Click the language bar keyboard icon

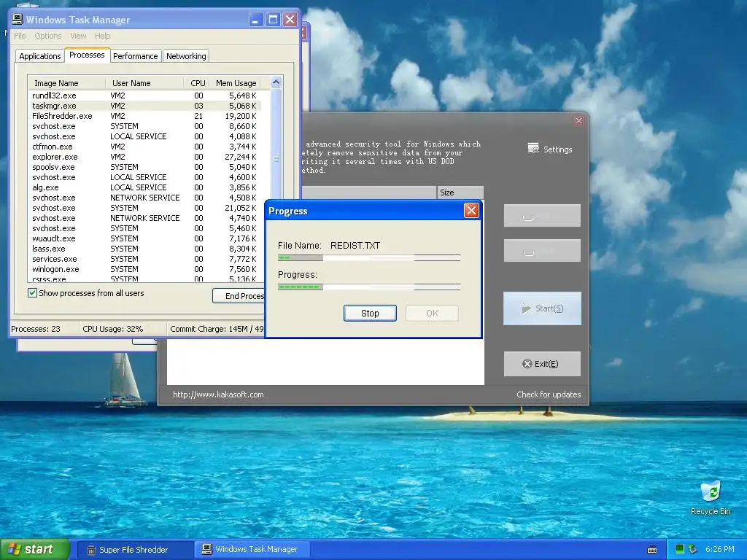[652, 550]
